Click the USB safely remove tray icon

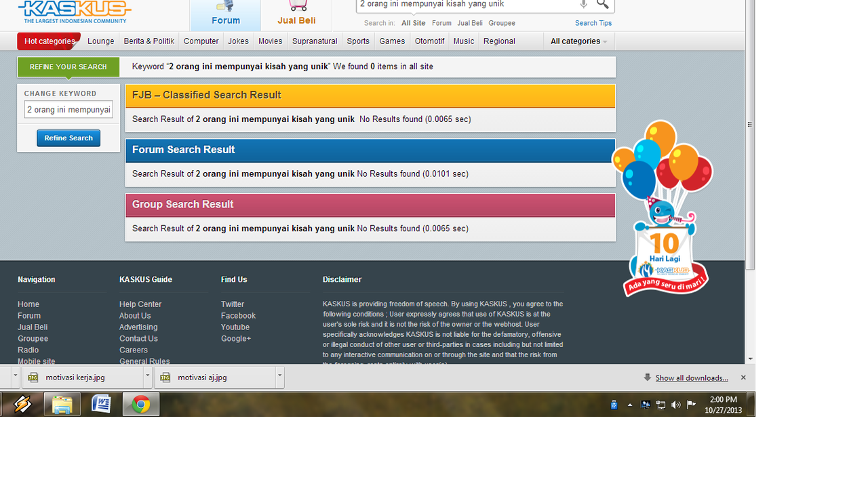coord(614,405)
